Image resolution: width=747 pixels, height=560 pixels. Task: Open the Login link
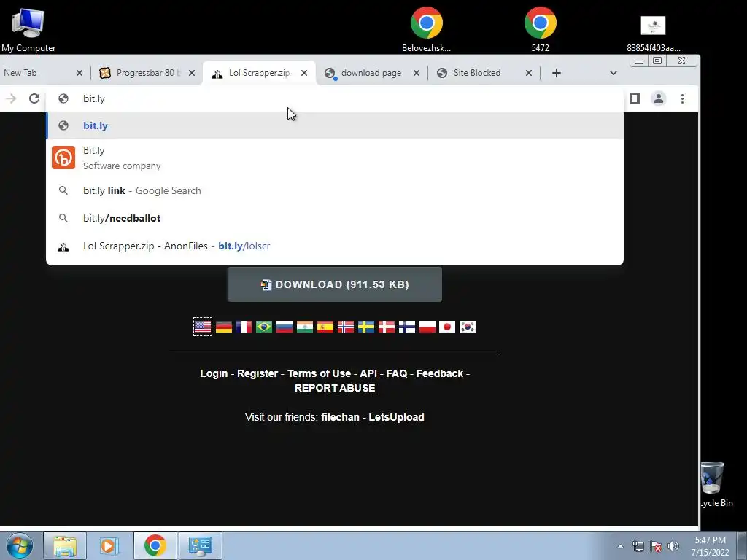click(214, 374)
